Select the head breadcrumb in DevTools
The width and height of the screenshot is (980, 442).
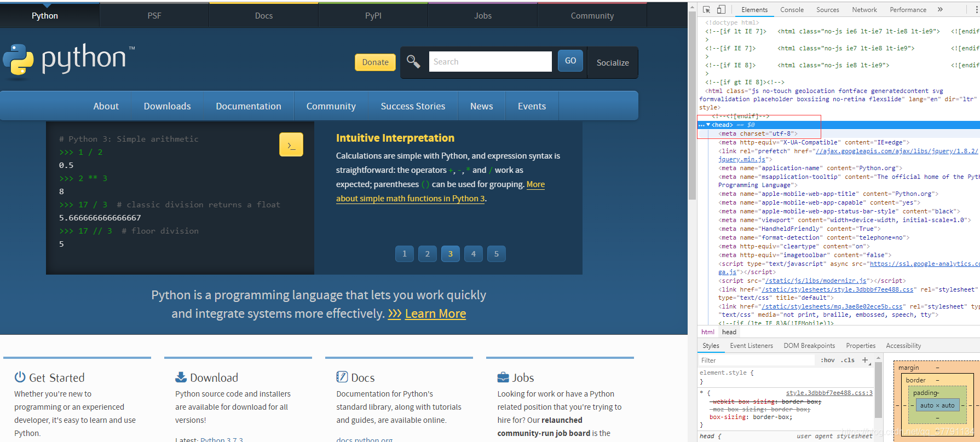coord(729,332)
